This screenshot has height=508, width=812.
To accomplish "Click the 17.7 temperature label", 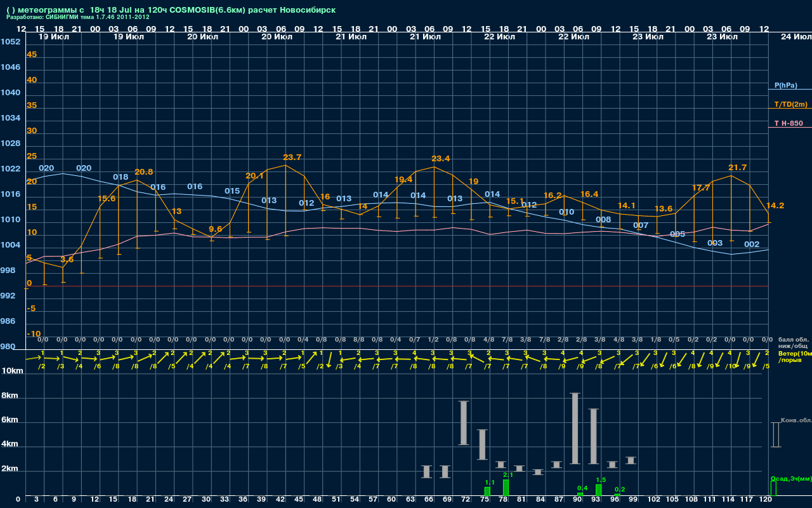I will pyautogui.click(x=701, y=187).
